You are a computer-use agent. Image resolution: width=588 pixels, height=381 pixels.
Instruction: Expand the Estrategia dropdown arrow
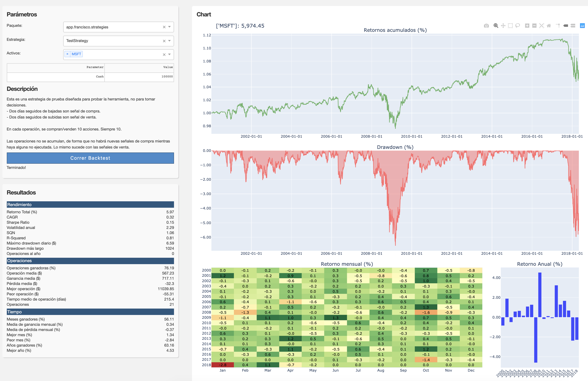[169, 41]
